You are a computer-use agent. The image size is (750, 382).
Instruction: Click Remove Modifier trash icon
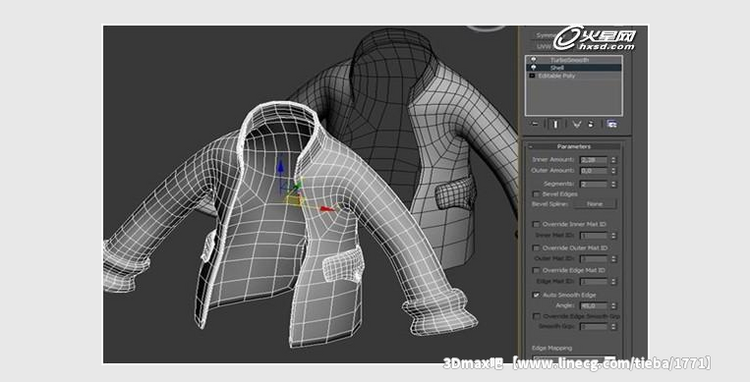(x=591, y=124)
